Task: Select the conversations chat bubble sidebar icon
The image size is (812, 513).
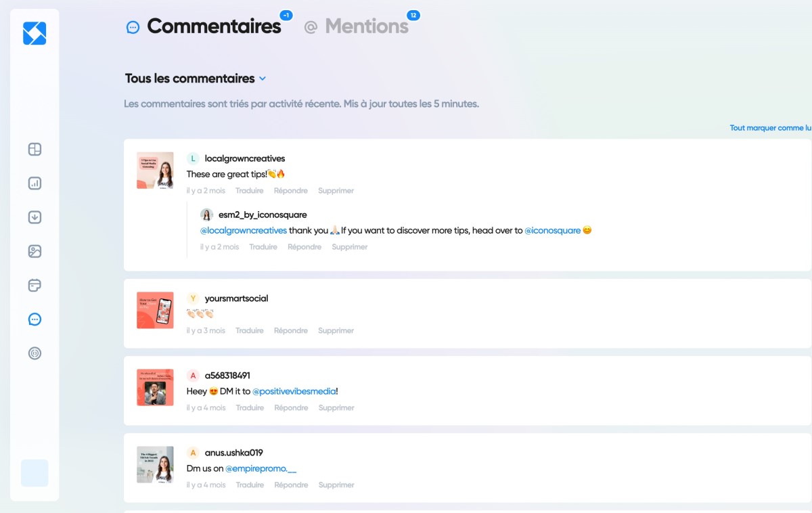Action: click(35, 319)
